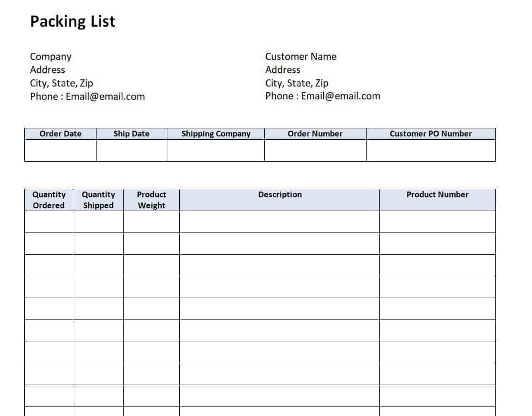532x416 pixels.
Task: Click the company City, State, Zip line
Action: pyautogui.click(x=61, y=83)
